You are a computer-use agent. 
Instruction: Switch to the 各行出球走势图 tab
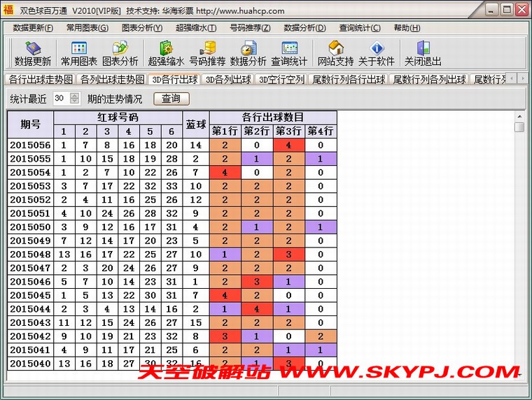pyautogui.click(x=41, y=80)
